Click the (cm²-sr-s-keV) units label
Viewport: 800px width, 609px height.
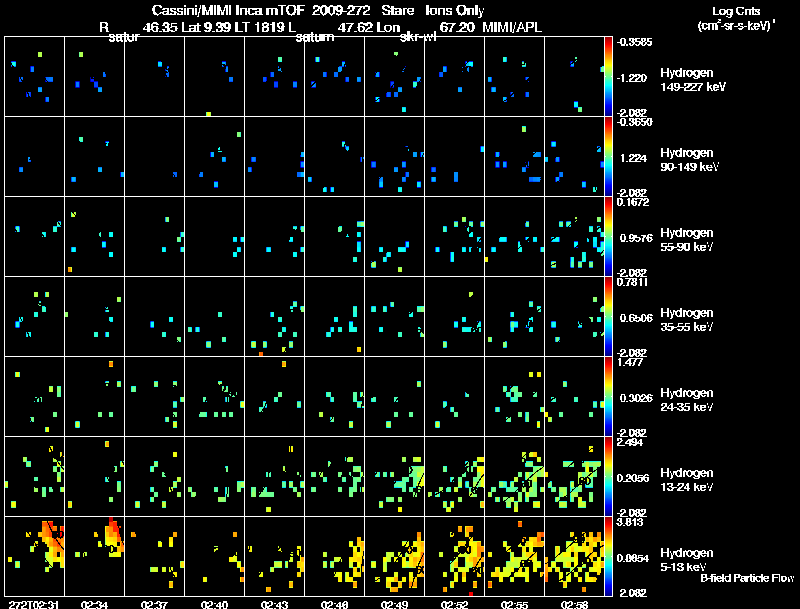736,25
